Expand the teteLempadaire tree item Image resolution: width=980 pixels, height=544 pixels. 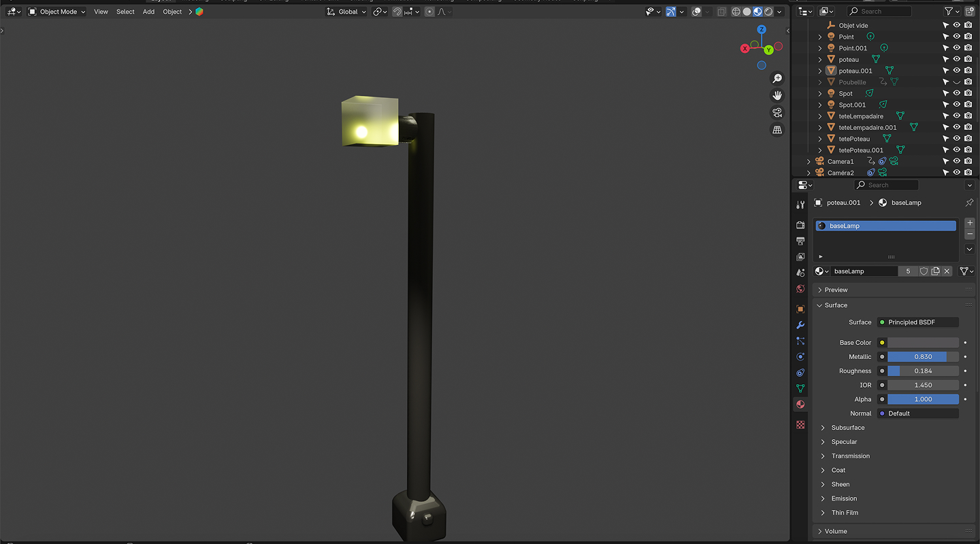(x=820, y=116)
